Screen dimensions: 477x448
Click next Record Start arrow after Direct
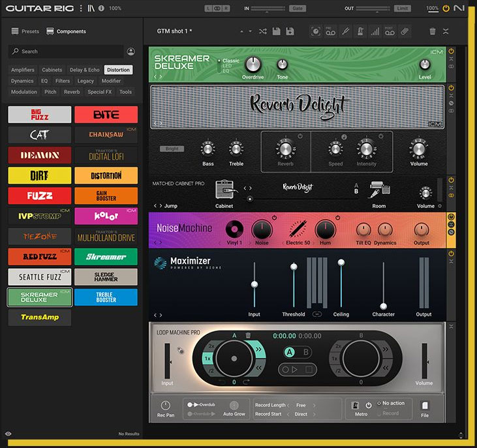[x=315, y=414]
